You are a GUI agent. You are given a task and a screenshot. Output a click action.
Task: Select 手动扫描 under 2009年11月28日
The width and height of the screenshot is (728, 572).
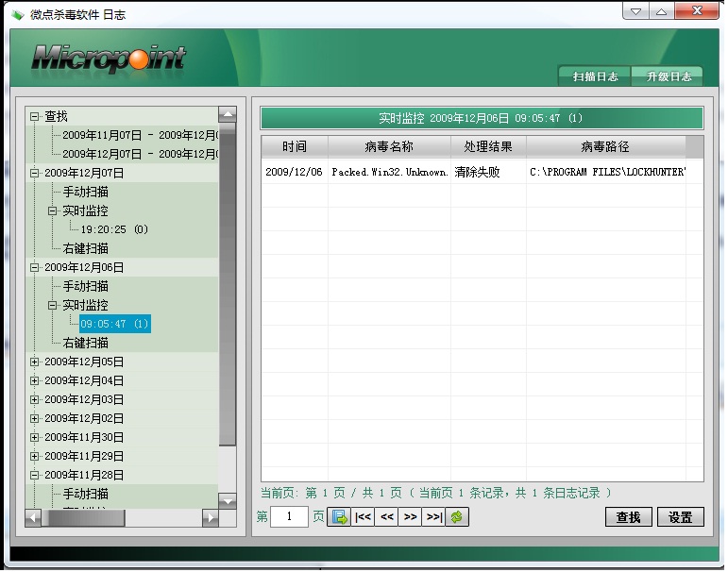[85, 494]
